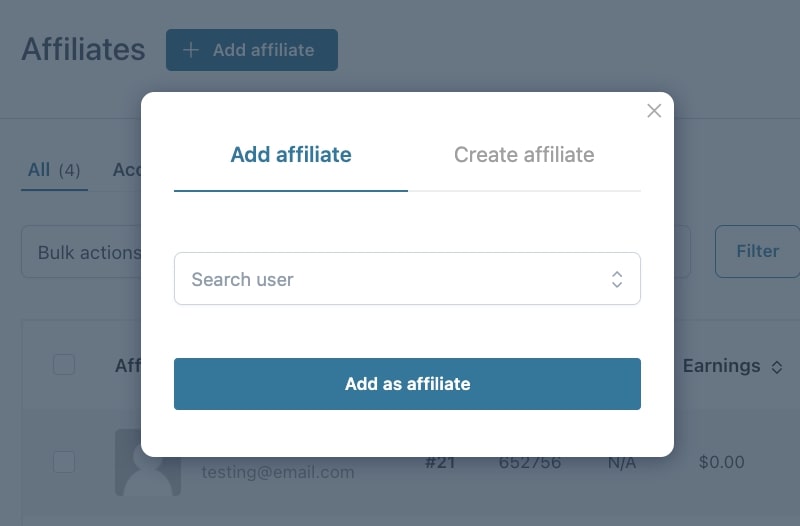The image size is (800, 526).
Task: Switch to the Create affiliate tab
Action: coord(524,155)
